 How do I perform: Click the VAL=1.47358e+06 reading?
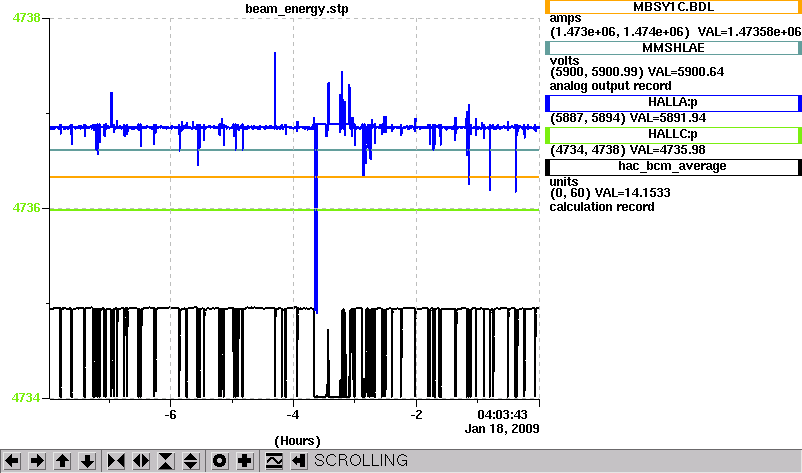tap(749, 32)
